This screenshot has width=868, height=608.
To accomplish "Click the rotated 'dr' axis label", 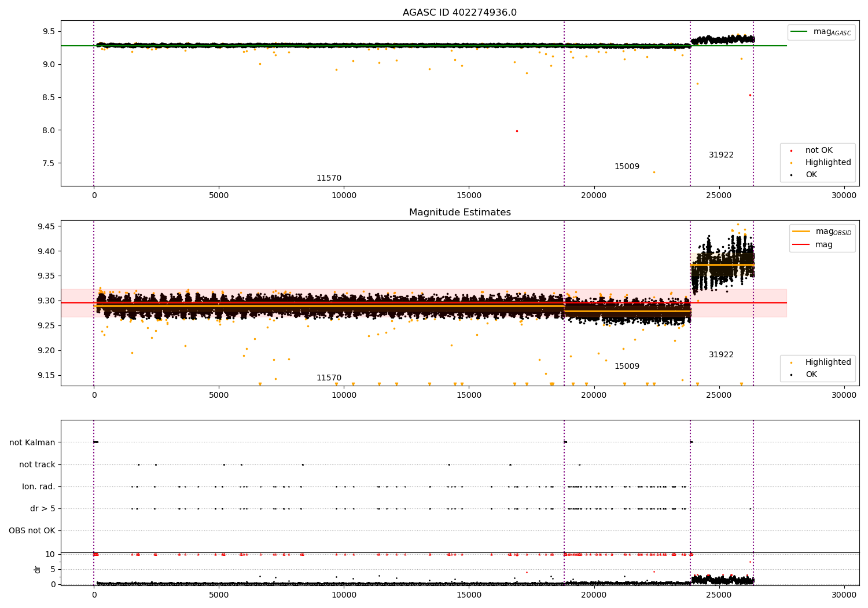I will (x=38, y=569).
